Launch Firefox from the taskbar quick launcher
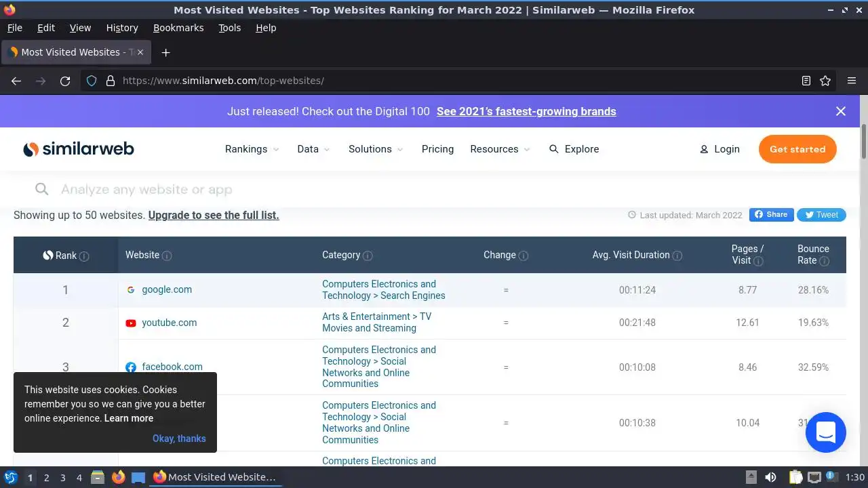 [118, 477]
